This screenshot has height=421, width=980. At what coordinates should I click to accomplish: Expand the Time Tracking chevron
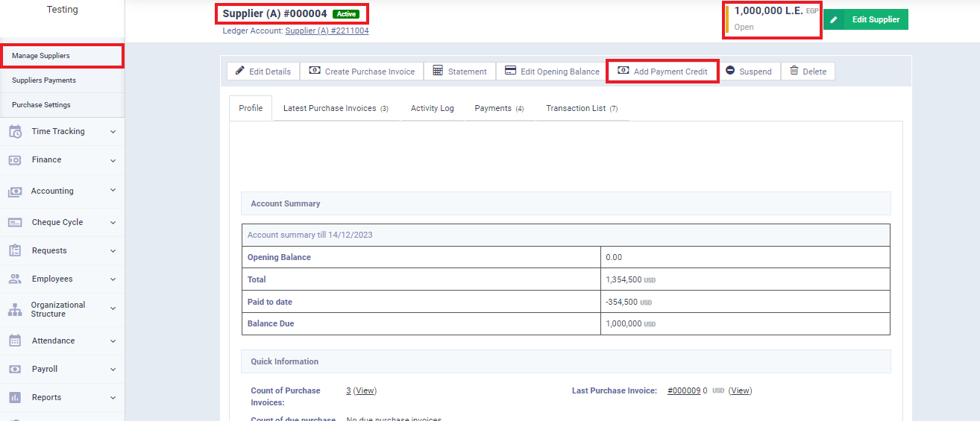point(113,132)
